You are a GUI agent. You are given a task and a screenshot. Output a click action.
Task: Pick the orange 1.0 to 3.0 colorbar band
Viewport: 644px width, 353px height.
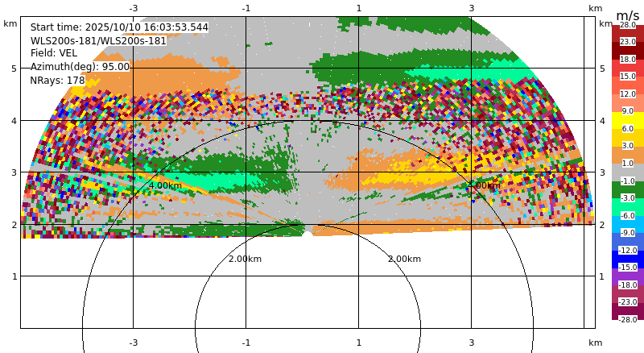[x=628, y=155]
